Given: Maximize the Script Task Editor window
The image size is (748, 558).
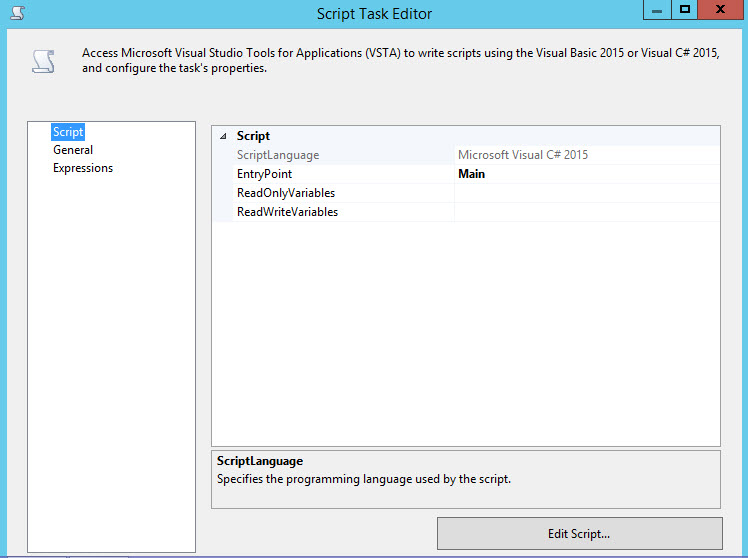Looking at the screenshot, I should click(x=685, y=10).
